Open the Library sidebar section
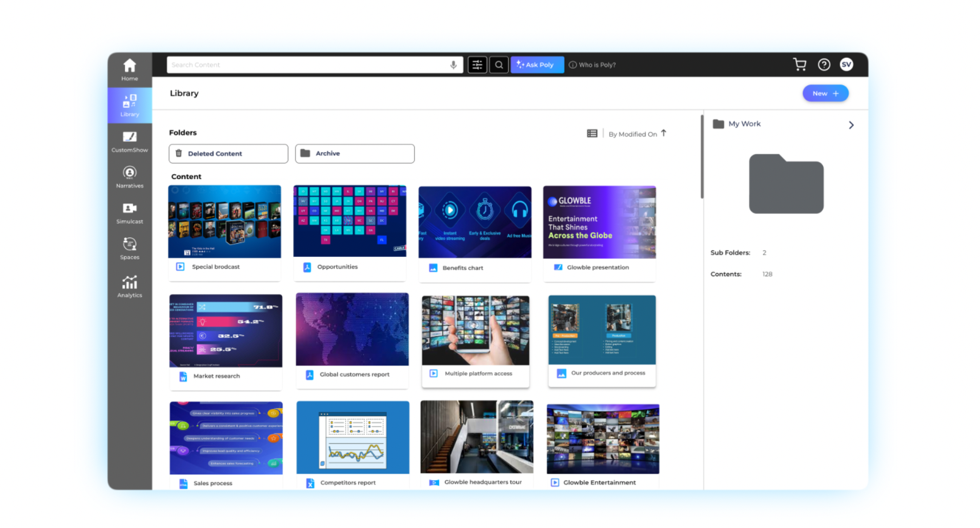This screenshot has width=980, height=528. click(129, 105)
